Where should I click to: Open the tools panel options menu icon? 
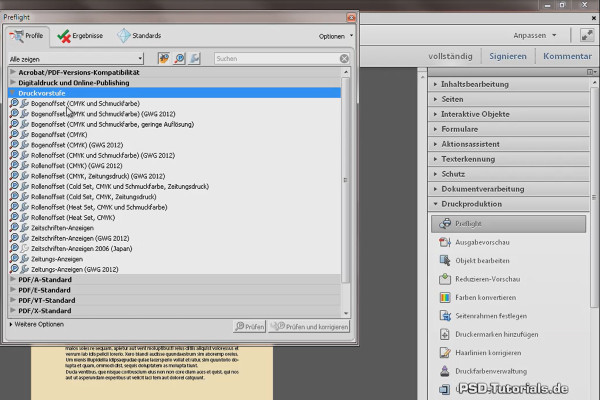tap(591, 72)
